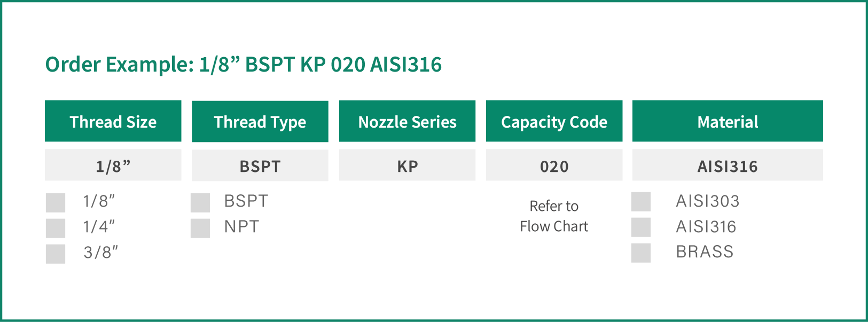Click the Thread Size header
This screenshot has width=868, height=322.
click(113, 121)
